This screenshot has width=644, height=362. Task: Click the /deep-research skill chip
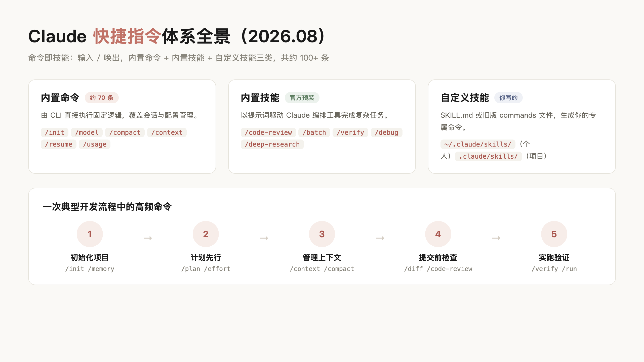click(272, 144)
